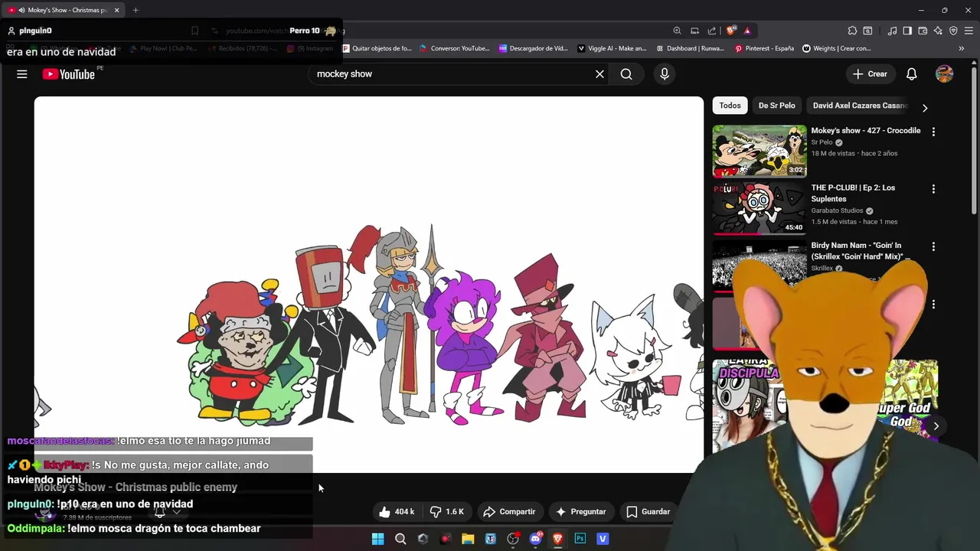Screen dimensions: 980x551
Task: Go to YouTube home via logo
Action: click(68, 74)
